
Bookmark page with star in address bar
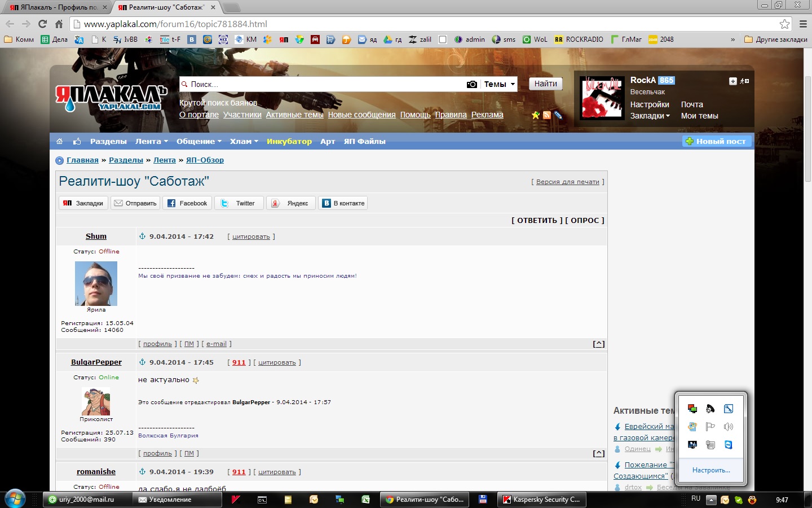(x=784, y=24)
